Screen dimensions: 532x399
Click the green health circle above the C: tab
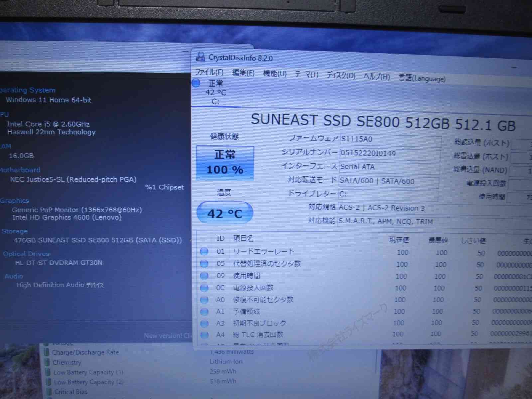click(x=196, y=83)
